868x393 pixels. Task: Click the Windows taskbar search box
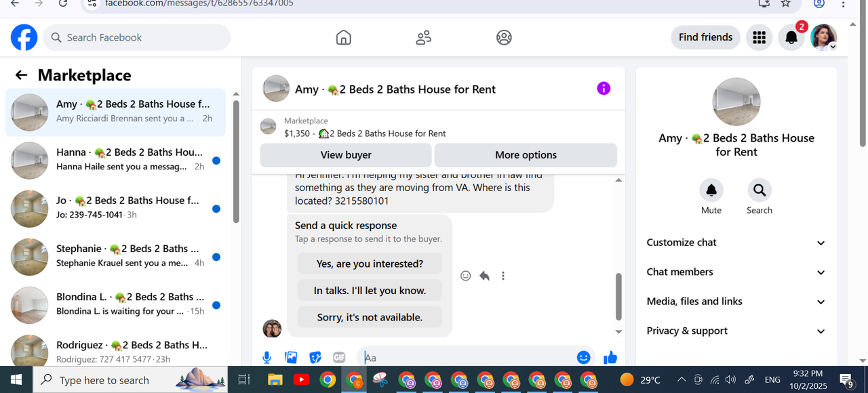point(132,380)
